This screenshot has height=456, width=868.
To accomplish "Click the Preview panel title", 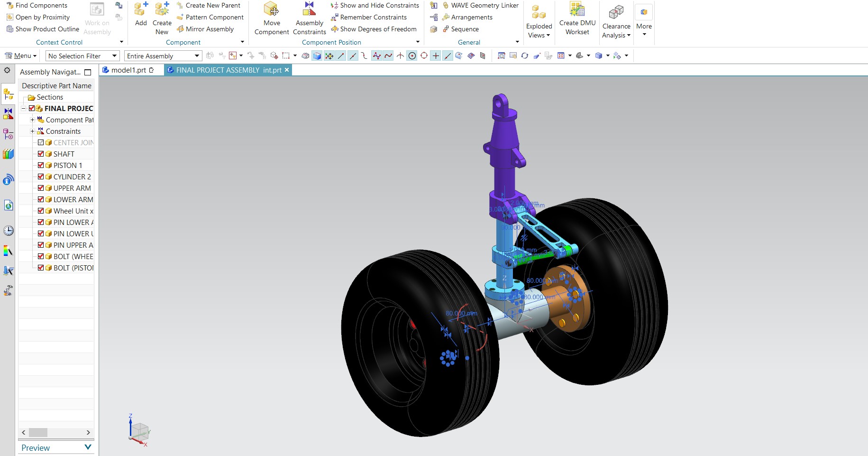I will [x=36, y=447].
